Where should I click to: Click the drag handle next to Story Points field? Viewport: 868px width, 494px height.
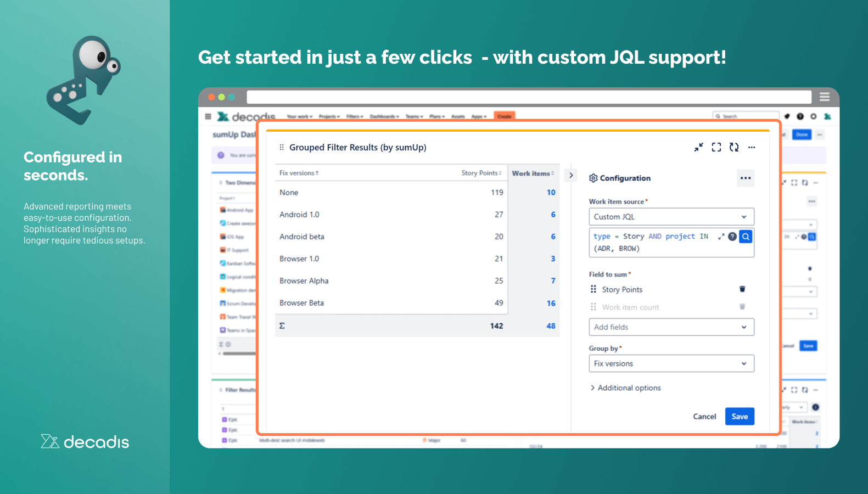click(x=593, y=289)
